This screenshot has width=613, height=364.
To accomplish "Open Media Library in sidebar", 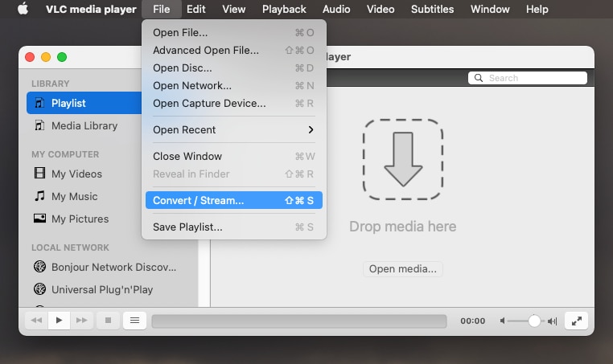I will click(x=84, y=126).
